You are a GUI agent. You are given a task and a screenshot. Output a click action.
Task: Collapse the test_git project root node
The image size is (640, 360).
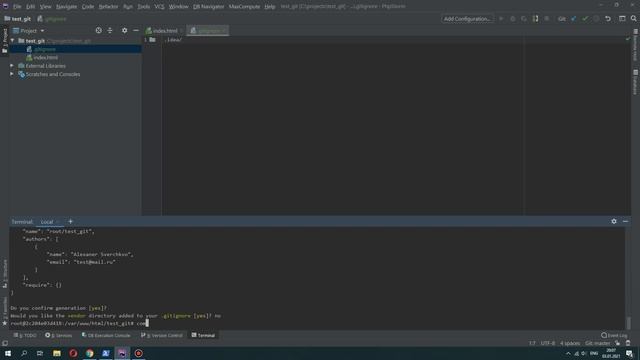[12, 41]
